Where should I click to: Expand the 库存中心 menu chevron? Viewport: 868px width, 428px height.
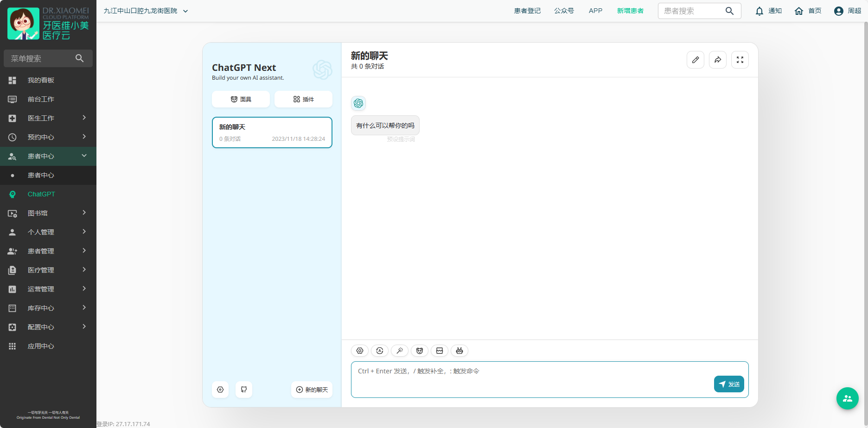pyautogui.click(x=84, y=308)
